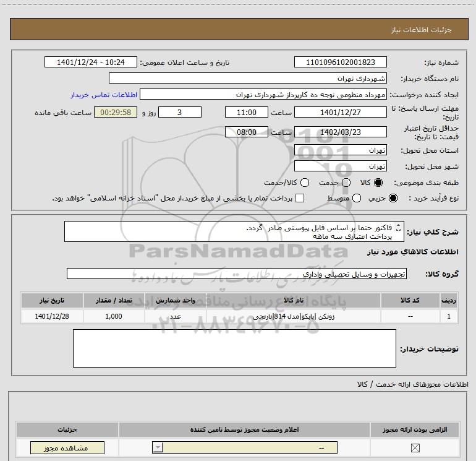Select the خدمت radio button

tap(346, 183)
